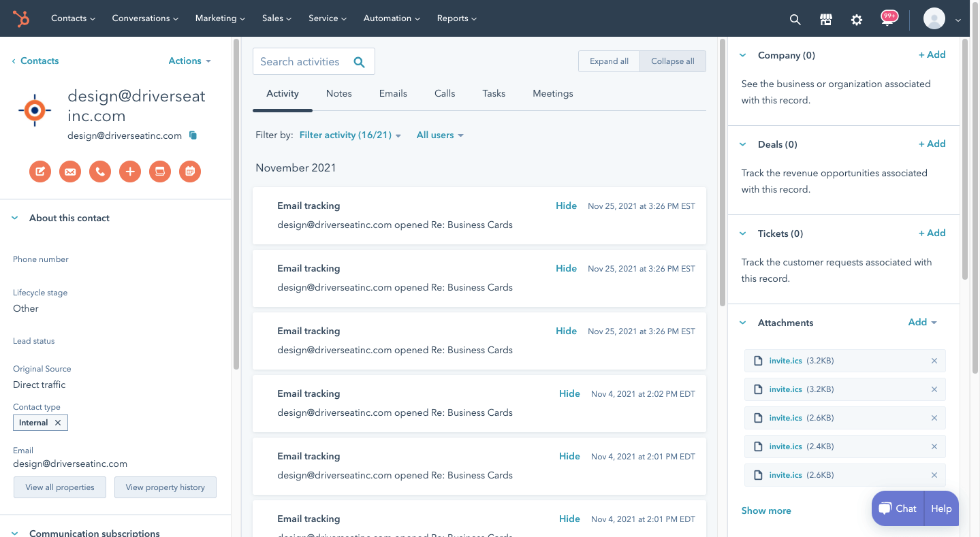Open the Conversations menu
The image size is (980, 537).
coord(145,18)
